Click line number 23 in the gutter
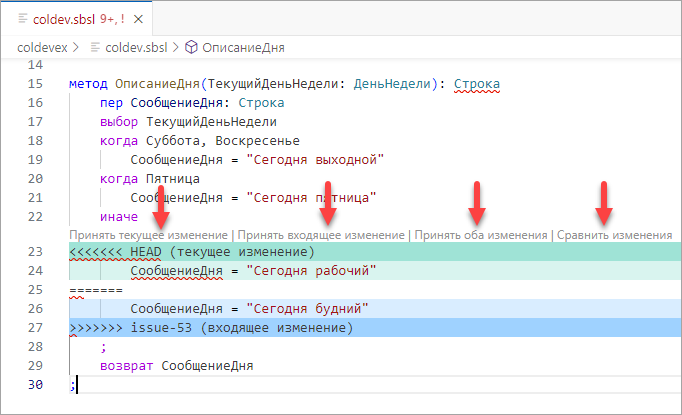Viewport: 682px width, 415px height. (x=36, y=252)
